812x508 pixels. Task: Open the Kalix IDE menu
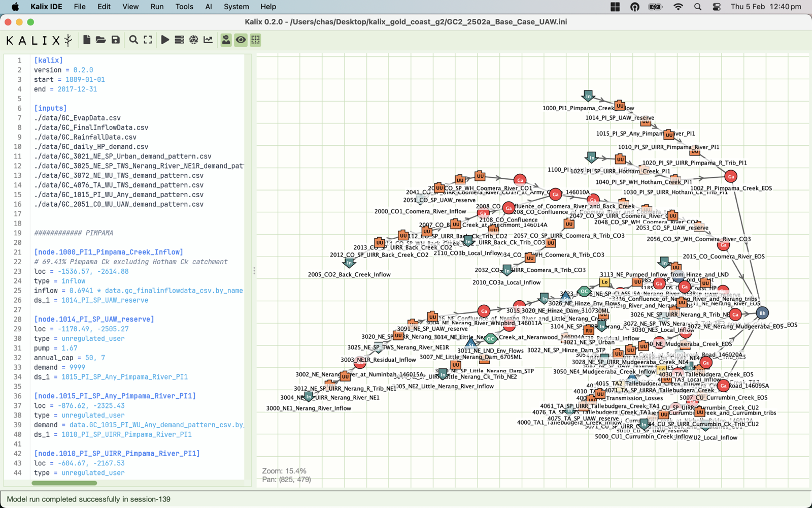46,7
